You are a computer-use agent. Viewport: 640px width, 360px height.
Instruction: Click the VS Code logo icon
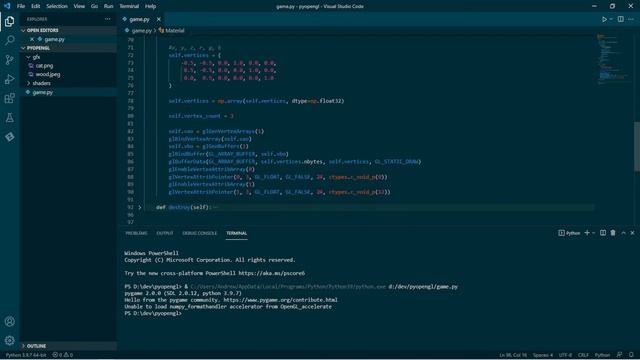(7, 6)
